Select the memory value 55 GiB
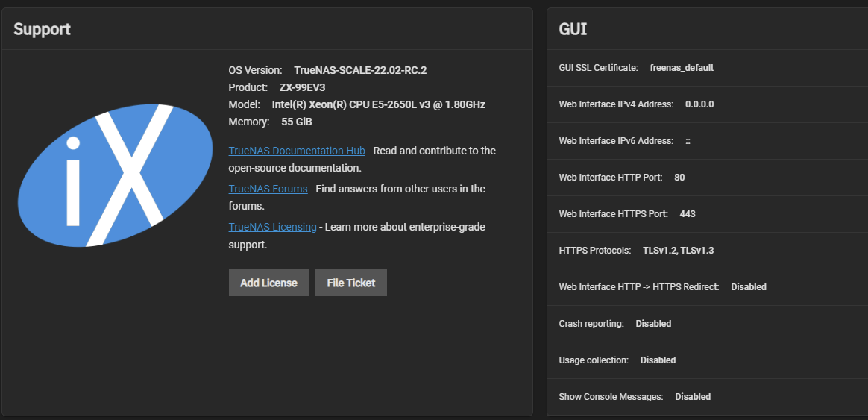The image size is (868, 420). pyautogui.click(x=297, y=122)
